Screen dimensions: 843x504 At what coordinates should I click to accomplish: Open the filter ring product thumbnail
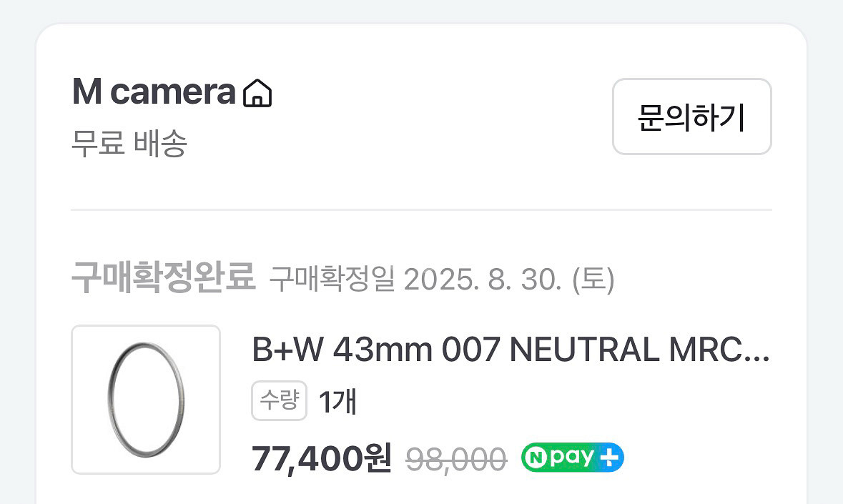[x=146, y=400]
